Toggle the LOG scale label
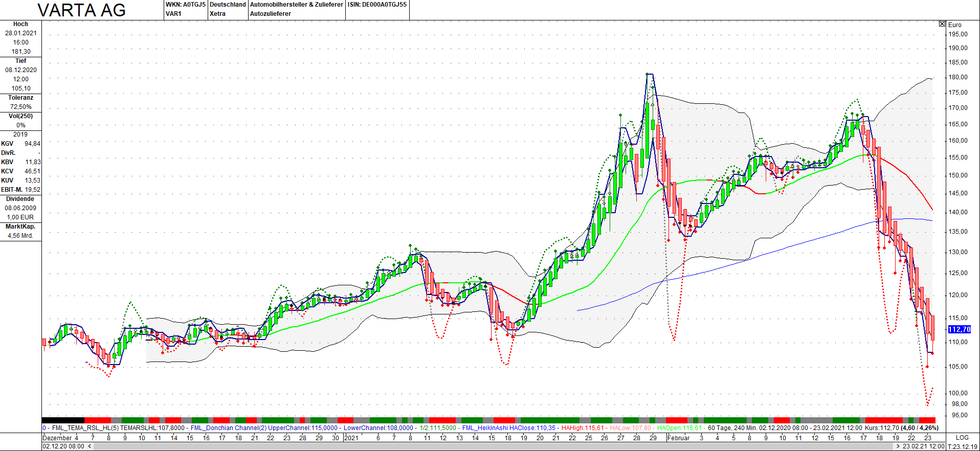This screenshot has height=451, width=980. tap(962, 438)
